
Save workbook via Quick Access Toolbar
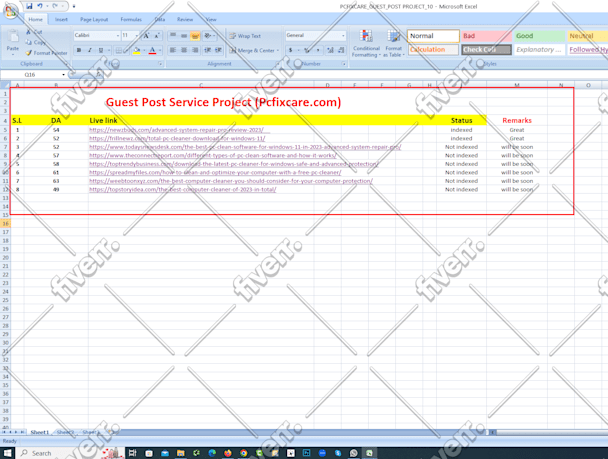29,6
